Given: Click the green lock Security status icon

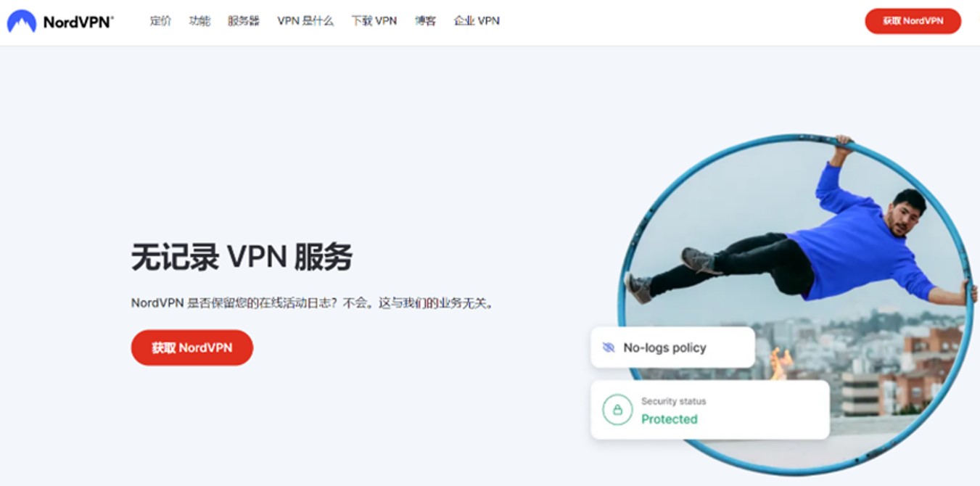Looking at the screenshot, I should [x=617, y=410].
